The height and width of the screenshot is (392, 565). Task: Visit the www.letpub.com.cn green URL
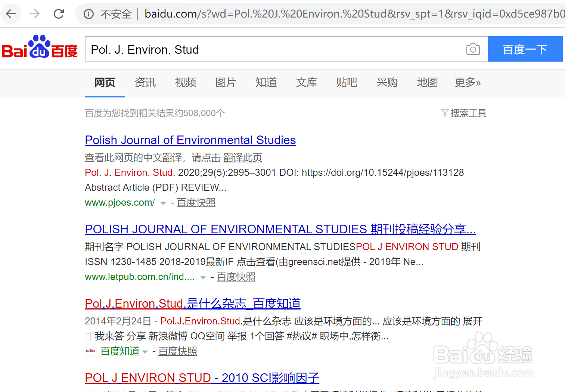point(140,277)
